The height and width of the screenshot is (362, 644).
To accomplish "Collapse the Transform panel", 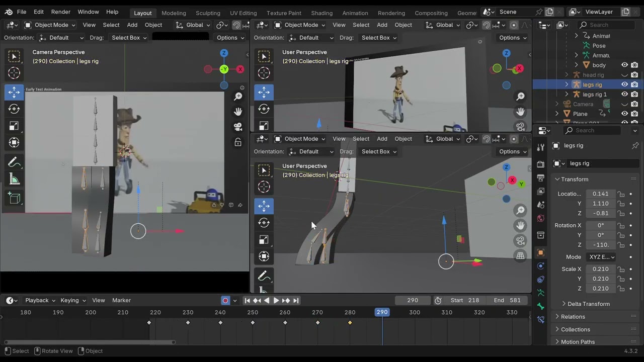I will pos(574,179).
